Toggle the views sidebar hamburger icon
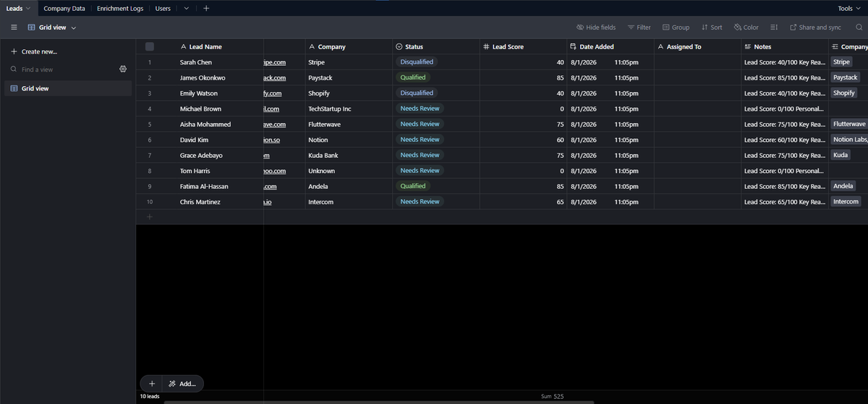Screen dimensions: 868x404 pyautogui.click(x=14, y=28)
